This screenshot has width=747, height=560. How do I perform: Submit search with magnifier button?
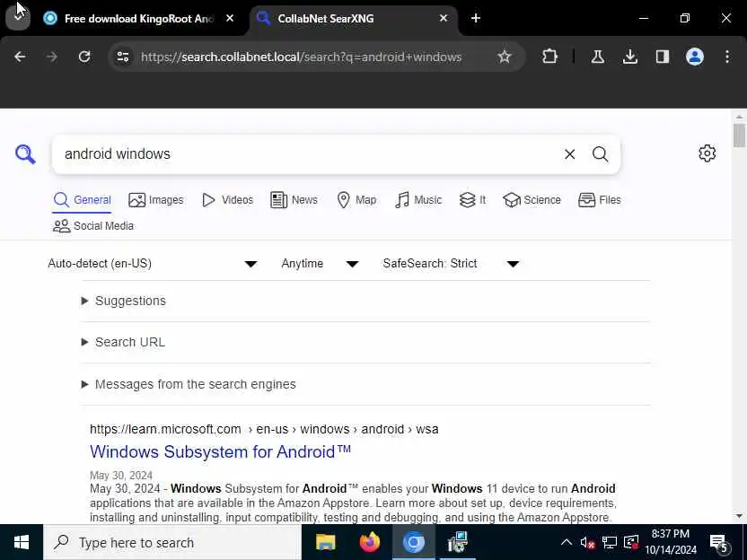pos(601,154)
